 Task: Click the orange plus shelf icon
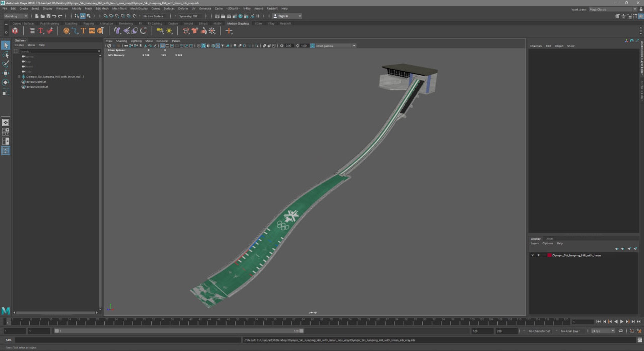pyautogui.click(x=229, y=31)
